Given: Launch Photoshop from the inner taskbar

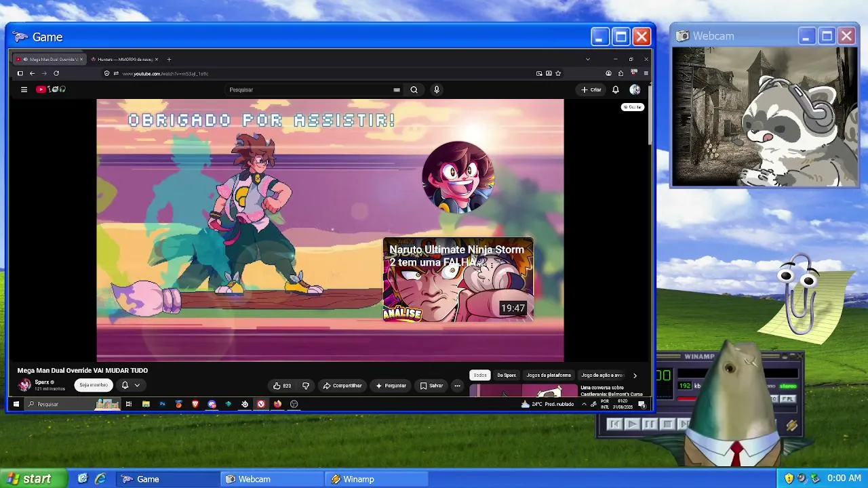Looking at the screenshot, I should pyautogui.click(x=162, y=404).
